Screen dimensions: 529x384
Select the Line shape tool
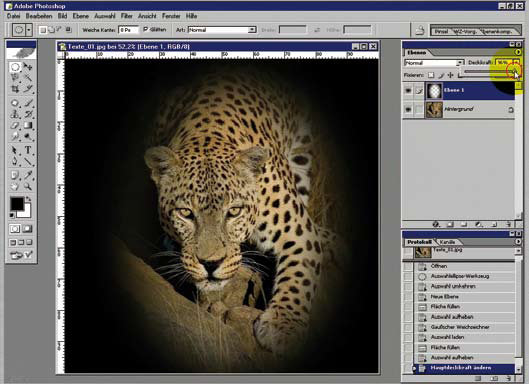28,161
